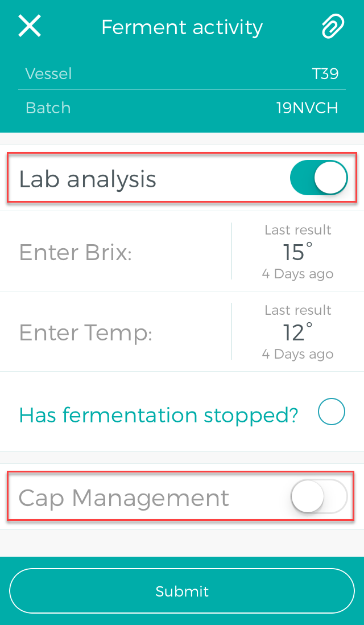
Task: Select the 19NVCH batch value
Action: click(x=308, y=108)
